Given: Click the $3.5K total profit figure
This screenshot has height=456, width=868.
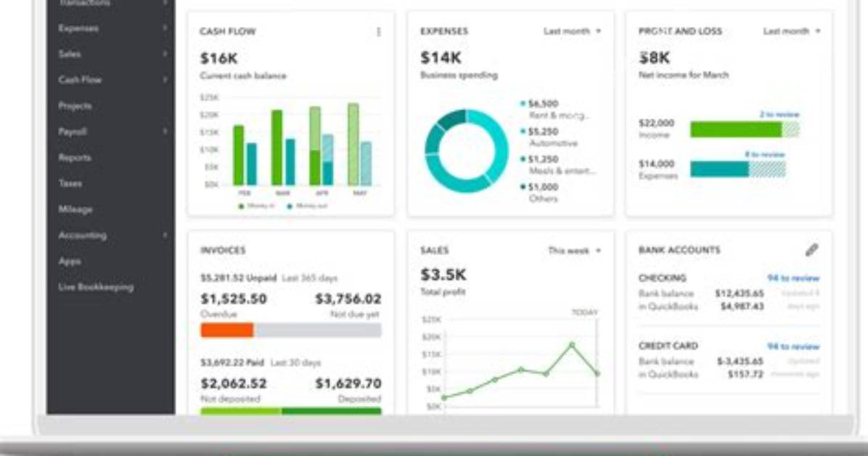Looking at the screenshot, I should point(443,274).
